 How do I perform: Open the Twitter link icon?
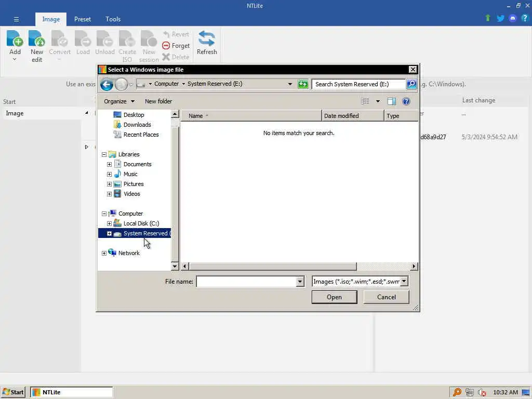pyautogui.click(x=500, y=18)
